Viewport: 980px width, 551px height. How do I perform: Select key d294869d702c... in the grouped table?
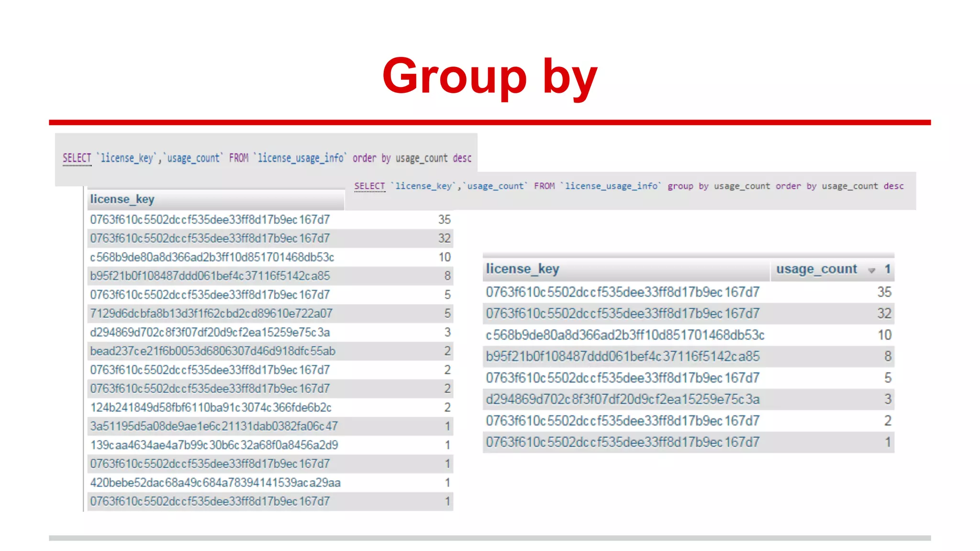[623, 399]
